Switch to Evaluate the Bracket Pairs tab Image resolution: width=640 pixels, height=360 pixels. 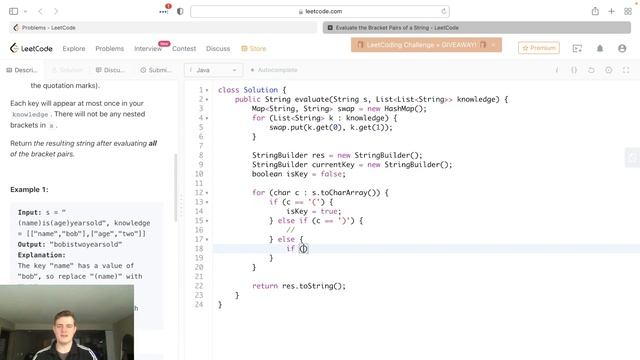[477, 28]
